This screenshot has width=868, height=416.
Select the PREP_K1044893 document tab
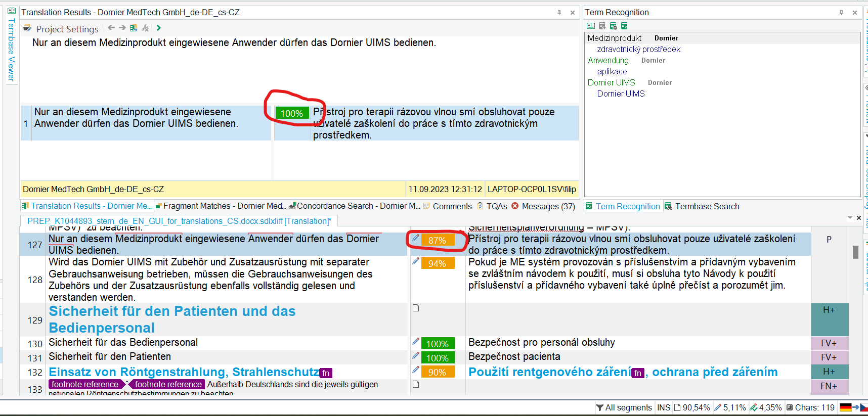[x=179, y=221]
